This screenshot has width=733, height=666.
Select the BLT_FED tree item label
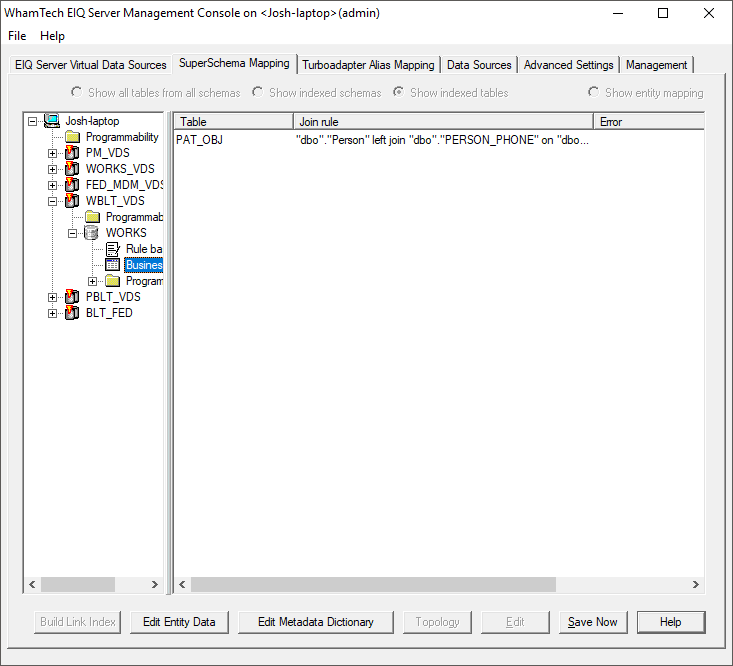point(109,313)
